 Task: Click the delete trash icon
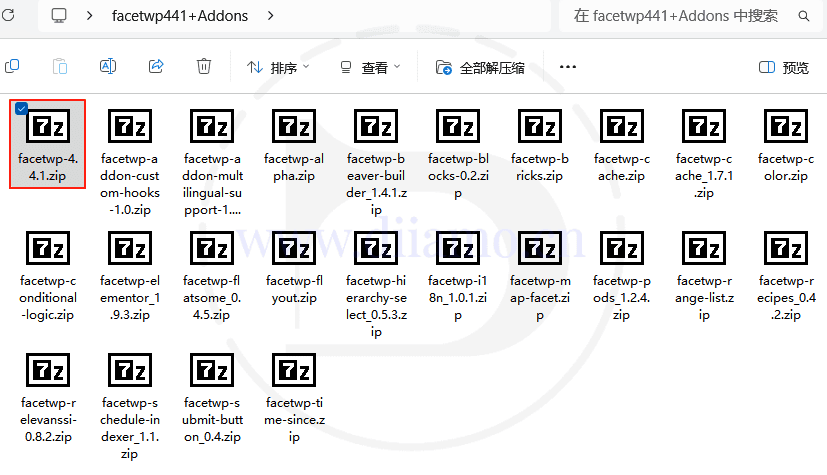[204, 67]
